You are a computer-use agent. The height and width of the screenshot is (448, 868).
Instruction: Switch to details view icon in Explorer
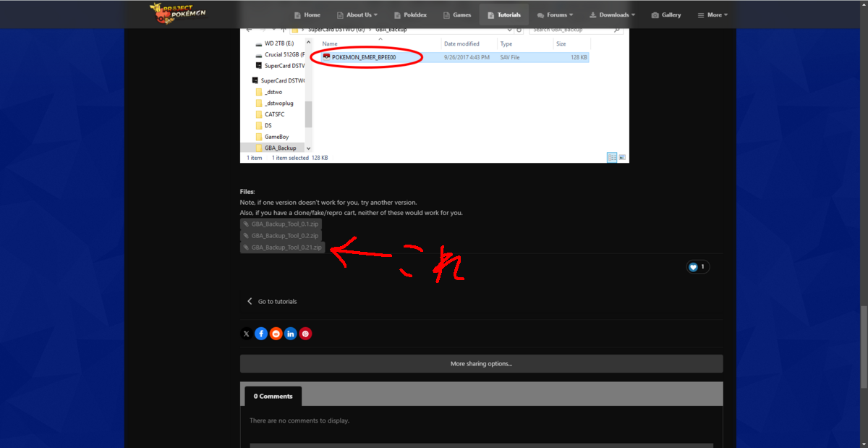pos(612,157)
